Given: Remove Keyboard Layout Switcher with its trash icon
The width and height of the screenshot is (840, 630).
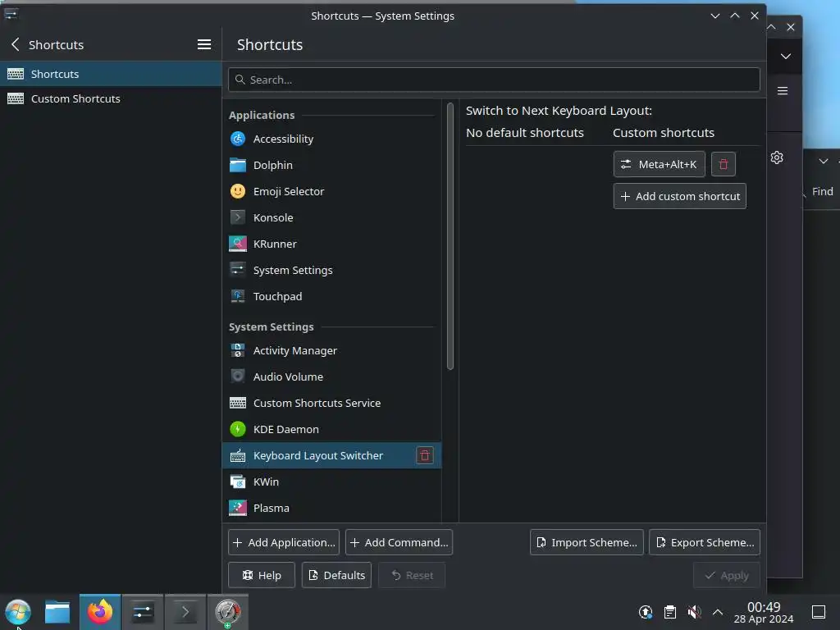Looking at the screenshot, I should (x=425, y=455).
